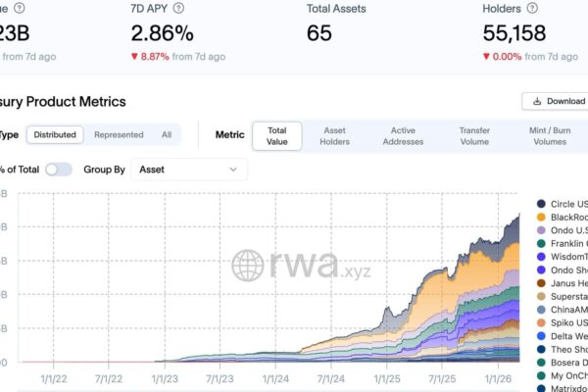Click the Spiko US legend color dot
Viewport: 588px width, 392px height.
pyautogui.click(x=541, y=322)
